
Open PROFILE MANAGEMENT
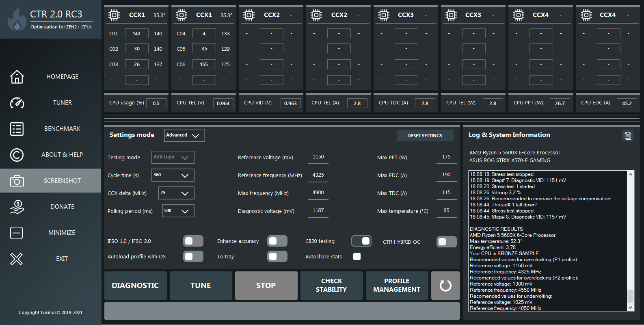(x=397, y=286)
